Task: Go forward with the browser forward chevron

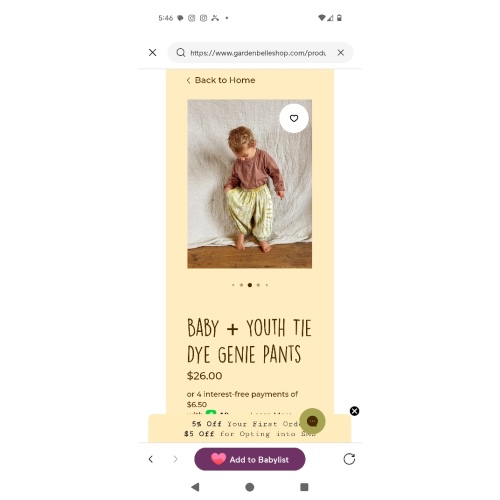Action: tap(175, 459)
